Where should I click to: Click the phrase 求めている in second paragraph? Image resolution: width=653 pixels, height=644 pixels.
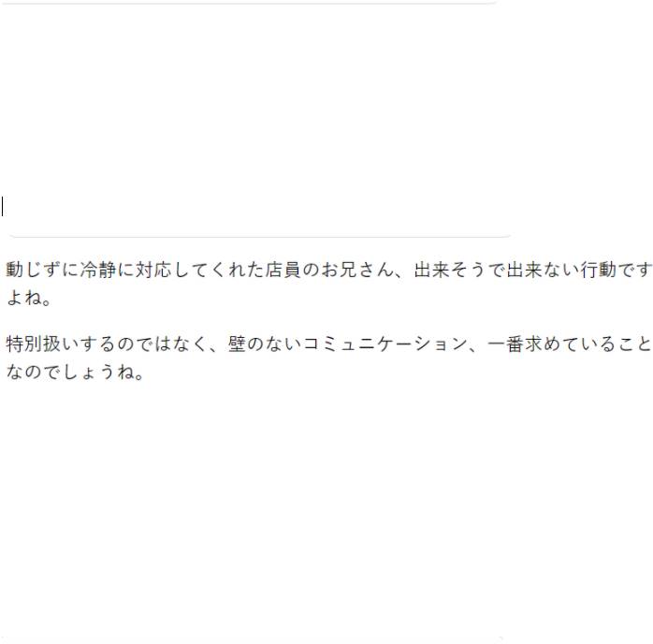pyautogui.click(x=570, y=344)
